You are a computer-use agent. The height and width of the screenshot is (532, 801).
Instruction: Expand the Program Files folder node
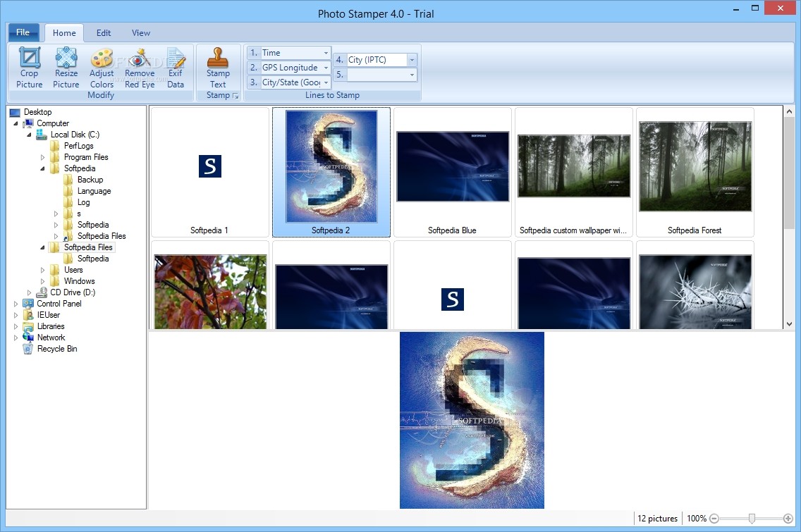42,157
